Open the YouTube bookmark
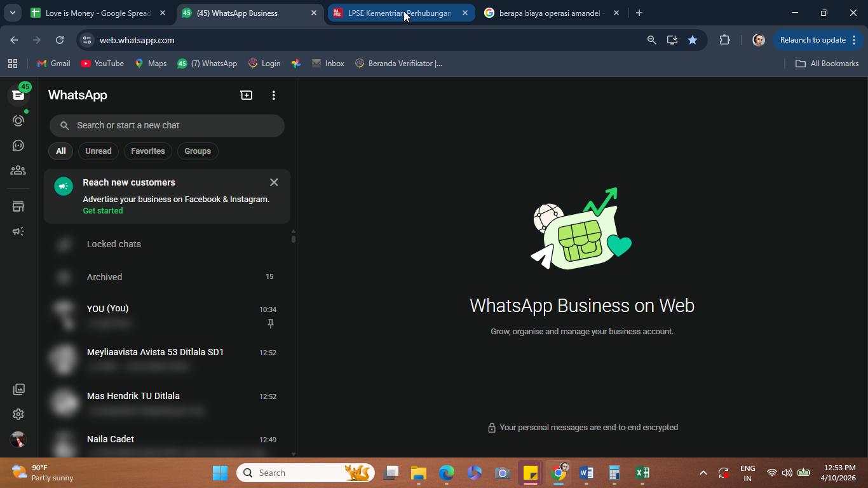Viewport: 868px width, 488px height. tap(102, 64)
